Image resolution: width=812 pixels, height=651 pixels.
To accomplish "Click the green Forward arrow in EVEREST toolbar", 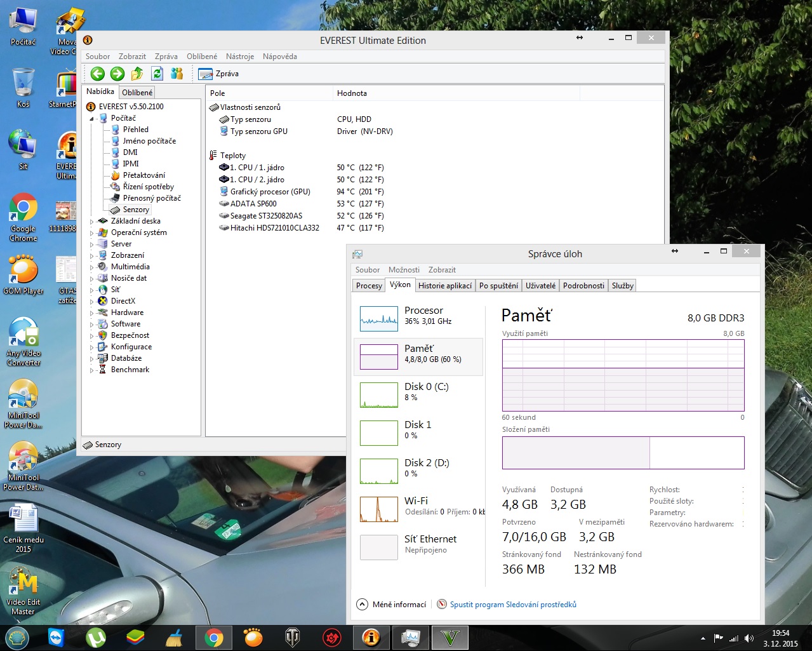I will tap(117, 74).
